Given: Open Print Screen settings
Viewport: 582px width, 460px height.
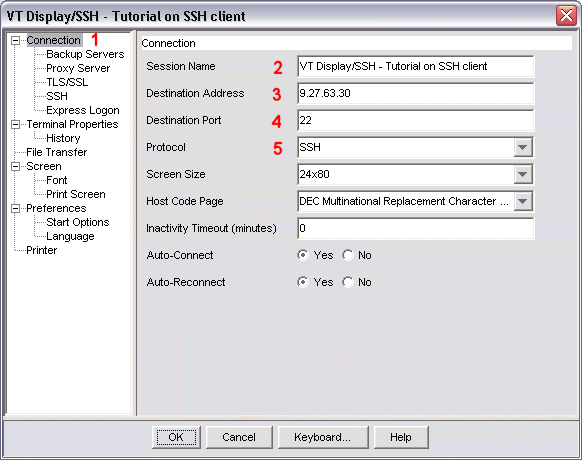Looking at the screenshot, I should pos(76,194).
